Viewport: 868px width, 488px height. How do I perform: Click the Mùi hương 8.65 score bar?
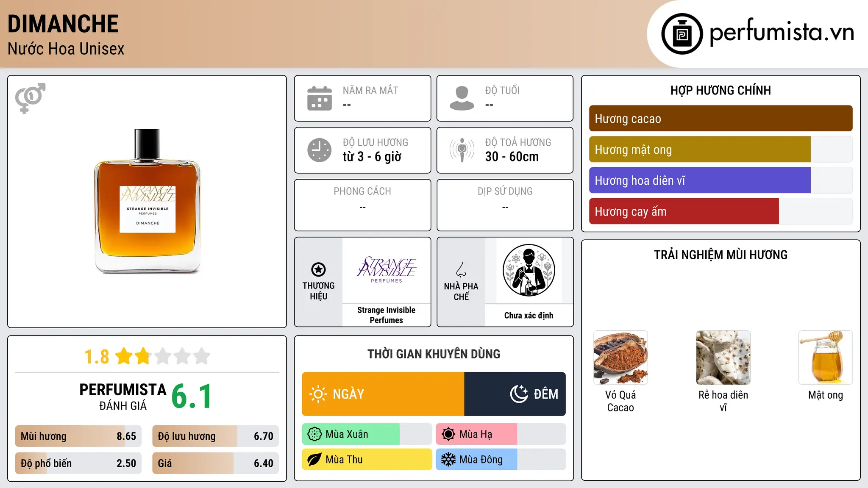click(x=78, y=436)
